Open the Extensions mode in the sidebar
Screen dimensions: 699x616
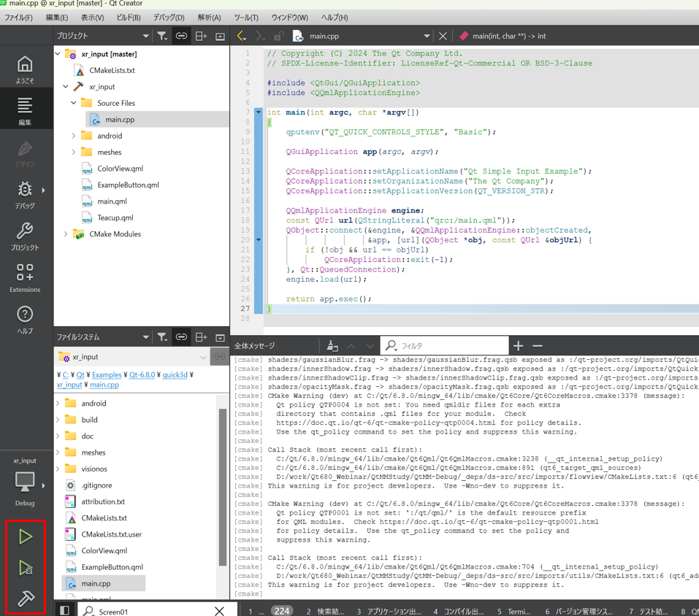(x=25, y=278)
